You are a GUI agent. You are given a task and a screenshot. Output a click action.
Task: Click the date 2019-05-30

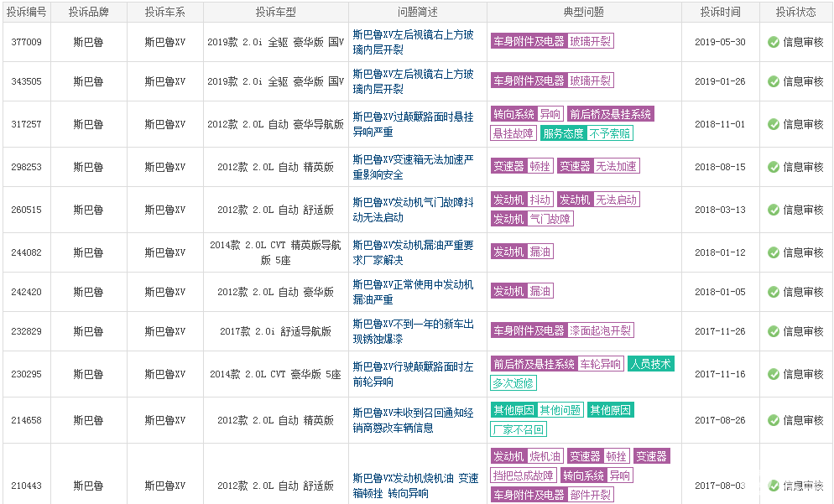[x=720, y=42]
